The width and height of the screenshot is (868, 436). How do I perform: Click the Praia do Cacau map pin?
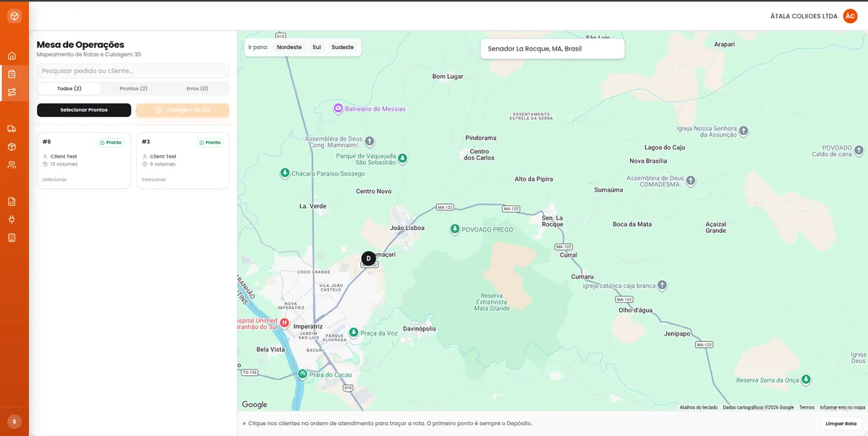(x=302, y=374)
